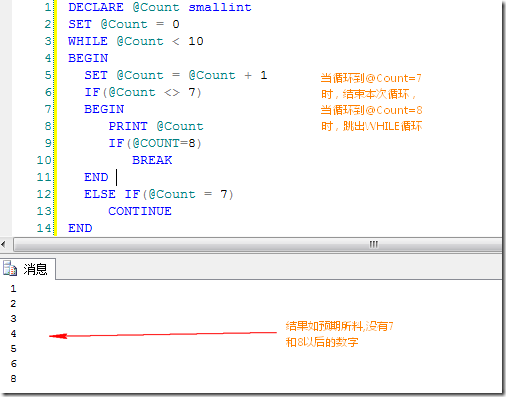Click output value 2 in messages
506x397 pixels.
point(13,304)
